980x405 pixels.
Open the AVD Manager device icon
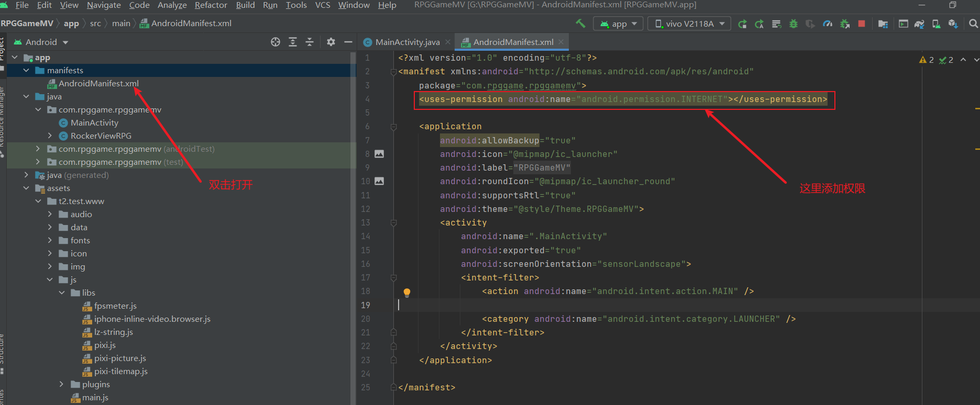pyautogui.click(x=936, y=24)
